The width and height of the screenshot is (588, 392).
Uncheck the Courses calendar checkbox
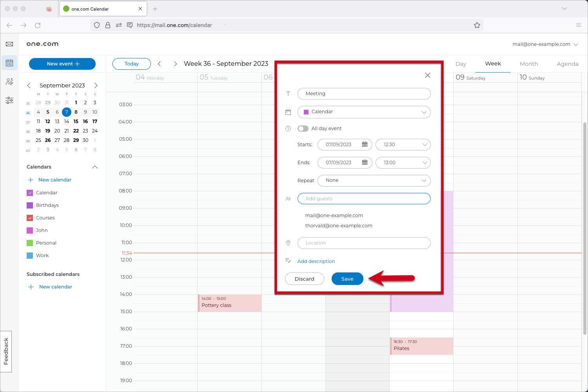(30, 218)
